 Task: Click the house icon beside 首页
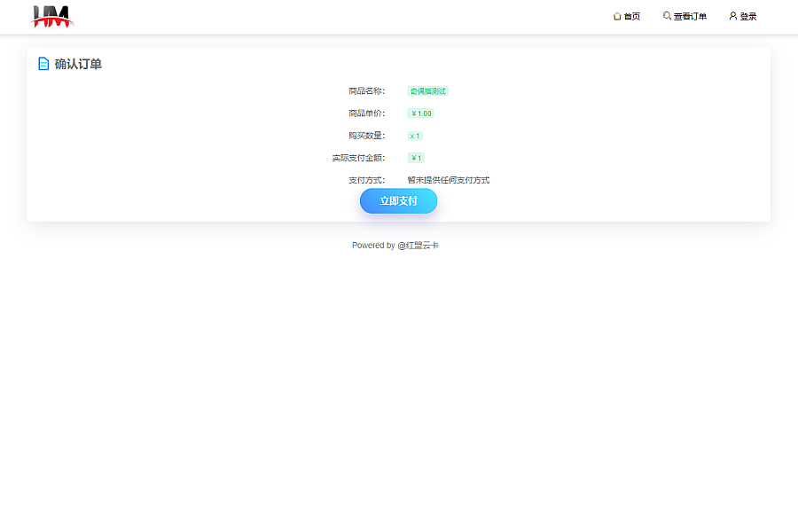[x=617, y=16]
